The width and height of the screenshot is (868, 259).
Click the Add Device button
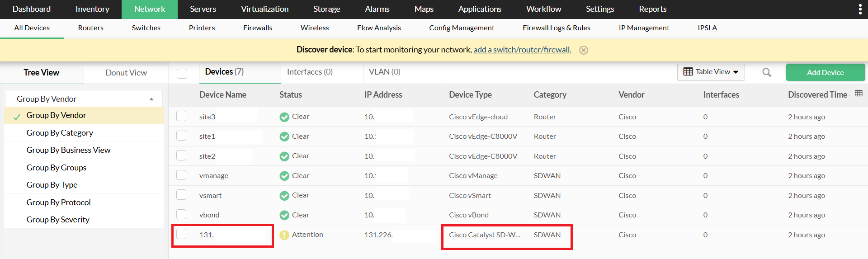pos(825,72)
